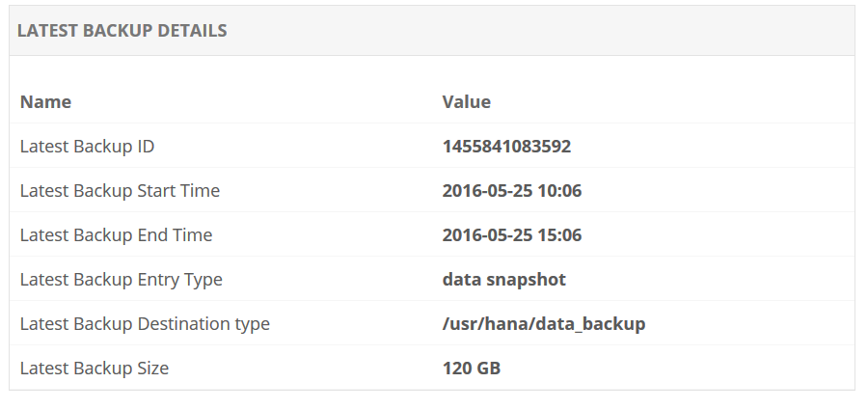The height and width of the screenshot is (410, 868).
Task: Click the Latest Backup Details panel header
Action: 122,31
